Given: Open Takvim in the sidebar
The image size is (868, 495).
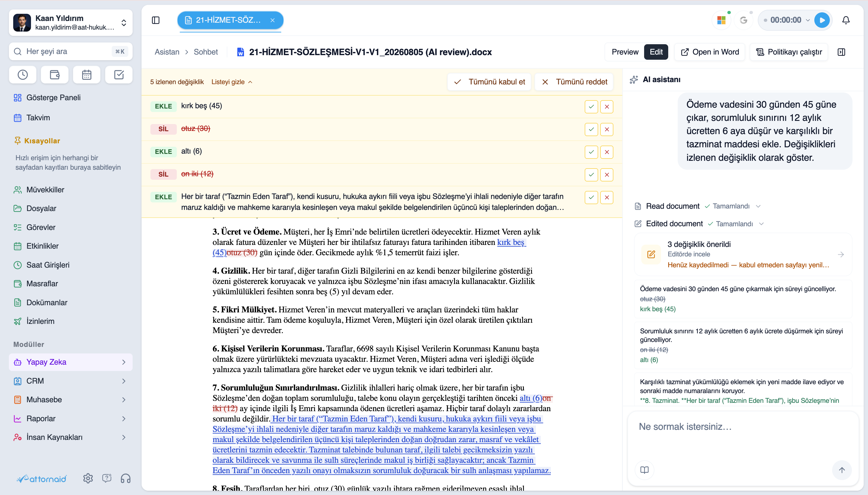Looking at the screenshot, I should click(x=71, y=118).
